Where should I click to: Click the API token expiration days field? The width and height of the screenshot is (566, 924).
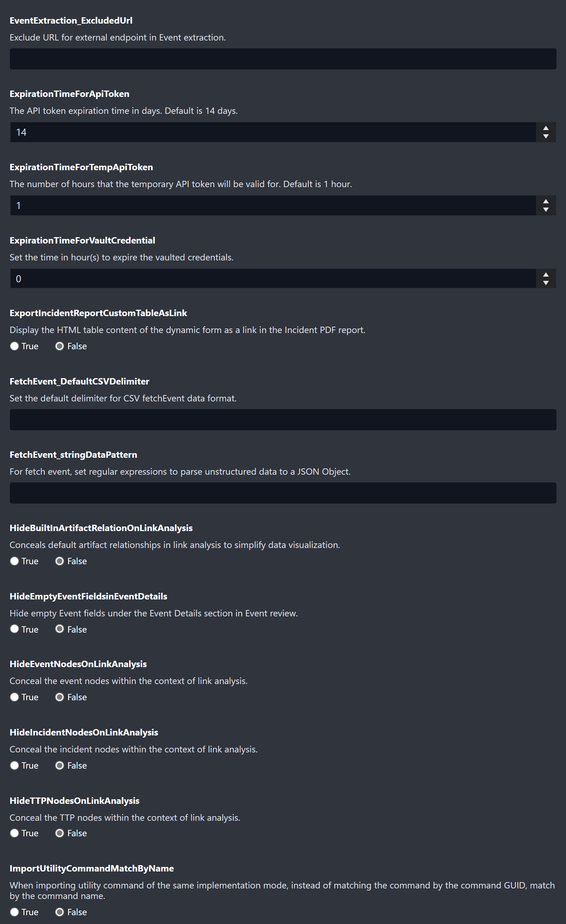point(273,133)
